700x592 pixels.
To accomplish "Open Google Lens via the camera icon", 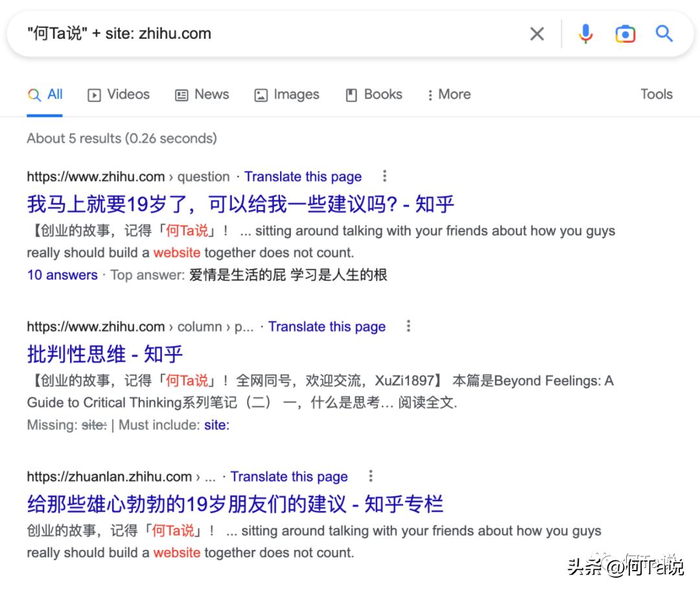I will coord(624,34).
